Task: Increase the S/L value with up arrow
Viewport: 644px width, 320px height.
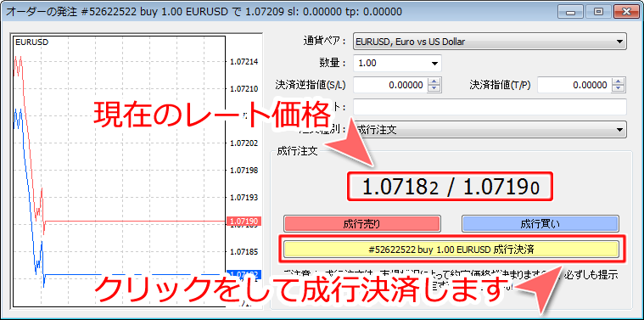Action: [434, 81]
